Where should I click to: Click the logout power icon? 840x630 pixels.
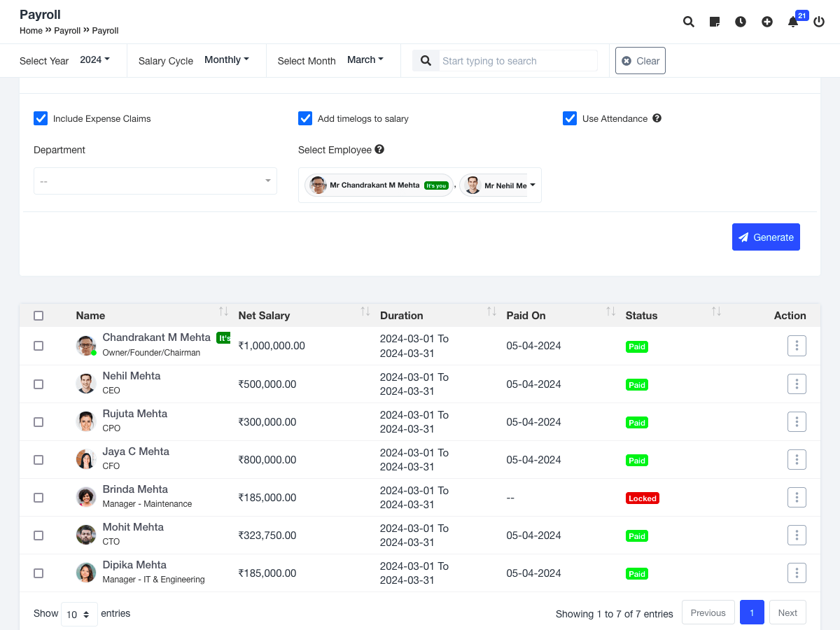818,22
